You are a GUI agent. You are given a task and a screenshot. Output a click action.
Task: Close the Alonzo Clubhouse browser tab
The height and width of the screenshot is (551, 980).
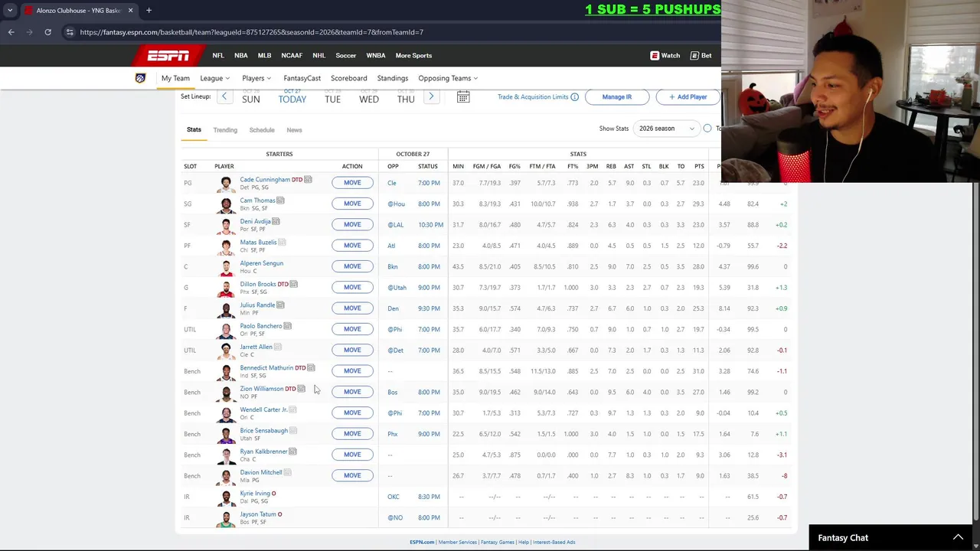pyautogui.click(x=130, y=10)
